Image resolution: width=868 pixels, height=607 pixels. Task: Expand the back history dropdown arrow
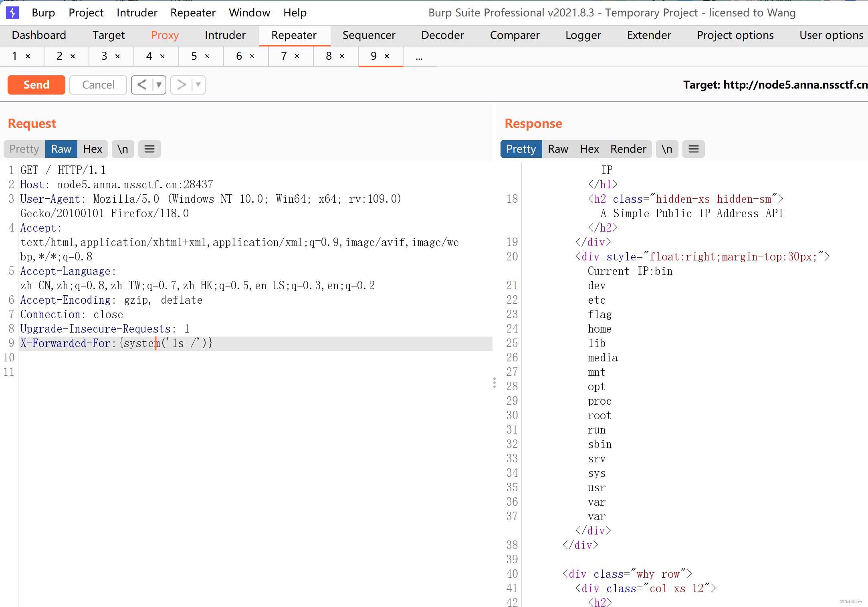pyautogui.click(x=159, y=85)
